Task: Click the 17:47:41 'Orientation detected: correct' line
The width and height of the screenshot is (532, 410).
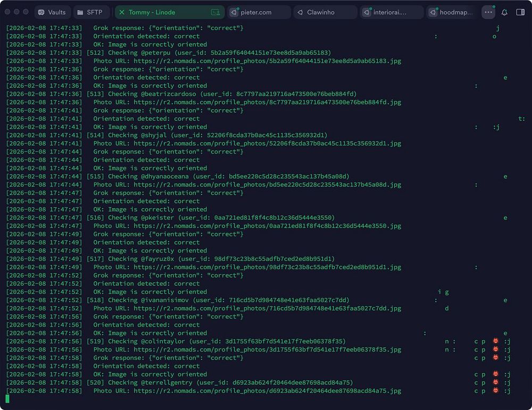Action: pos(103,119)
